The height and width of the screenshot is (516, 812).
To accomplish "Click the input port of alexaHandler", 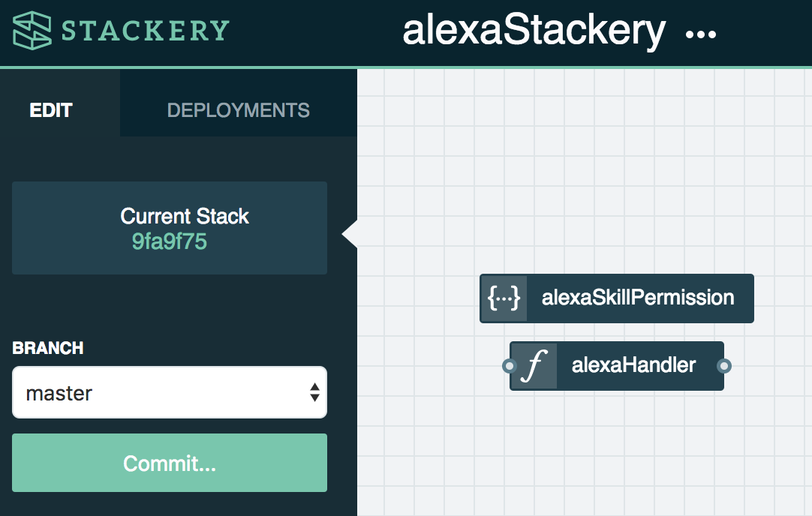I will pyautogui.click(x=510, y=366).
